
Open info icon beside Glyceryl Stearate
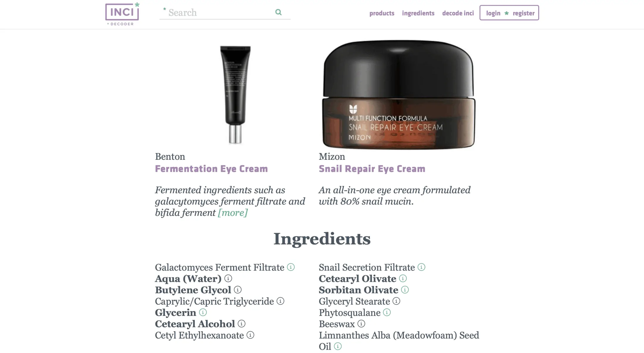[396, 301]
